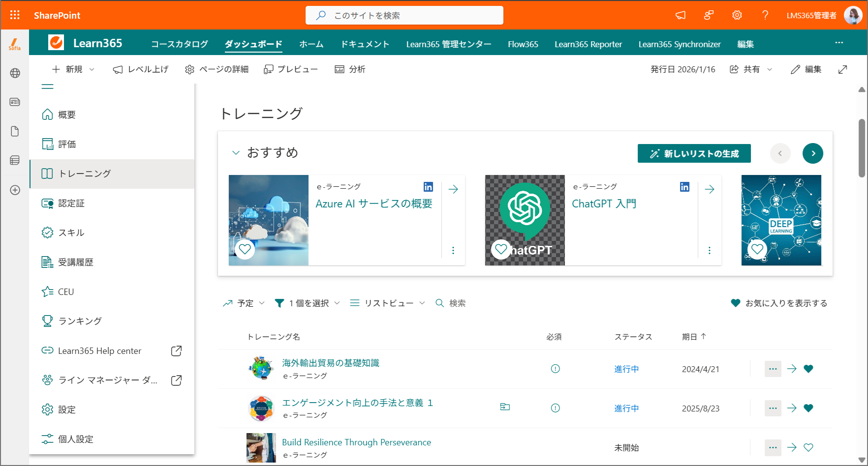Toggle お気に入りを表示する filter
Viewport: 868px width, 466px height.
(x=779, y=303)
